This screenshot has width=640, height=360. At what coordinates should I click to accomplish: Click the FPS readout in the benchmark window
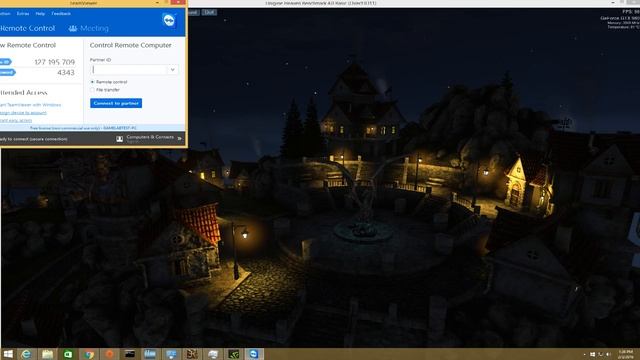[631, 12]
